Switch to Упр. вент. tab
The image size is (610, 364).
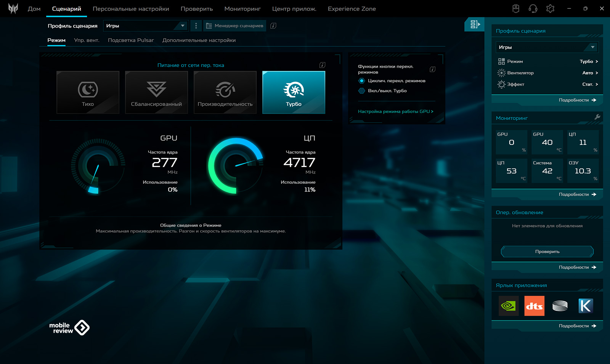pos(87,40)
